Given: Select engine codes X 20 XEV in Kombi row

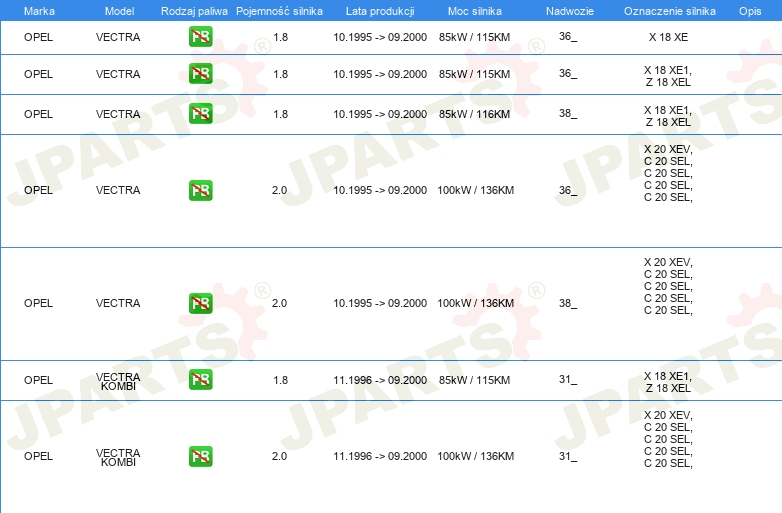Looking at the screenshot, I should pos(668,439).
